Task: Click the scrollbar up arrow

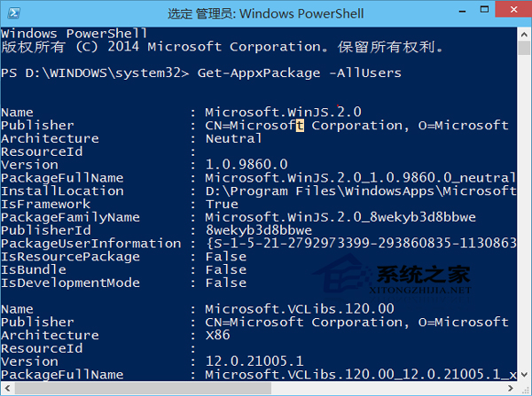Action: (523, 35)
